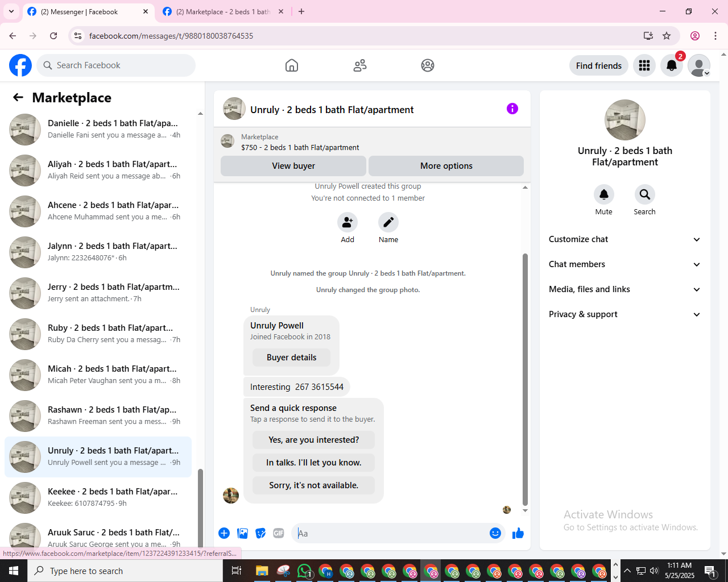The width and height of the screenshot is (728, 582).
Task: Open conversation information purple icon
Action: (512, 109)
